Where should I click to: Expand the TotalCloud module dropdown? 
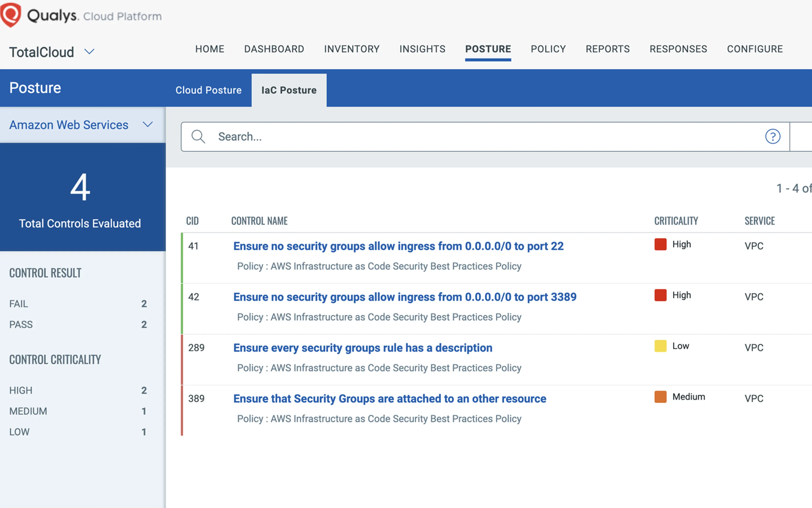tap(89, 52)
